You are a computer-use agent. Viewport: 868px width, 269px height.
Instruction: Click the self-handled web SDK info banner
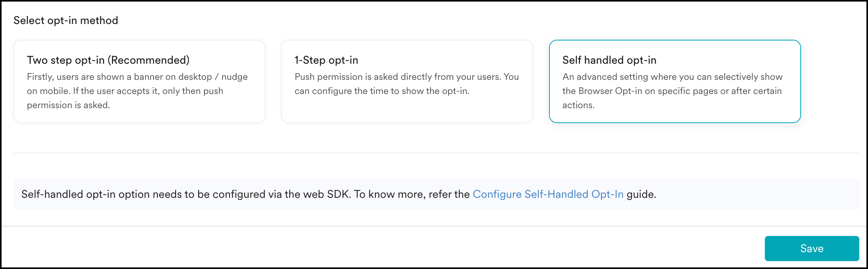(748, 194)
